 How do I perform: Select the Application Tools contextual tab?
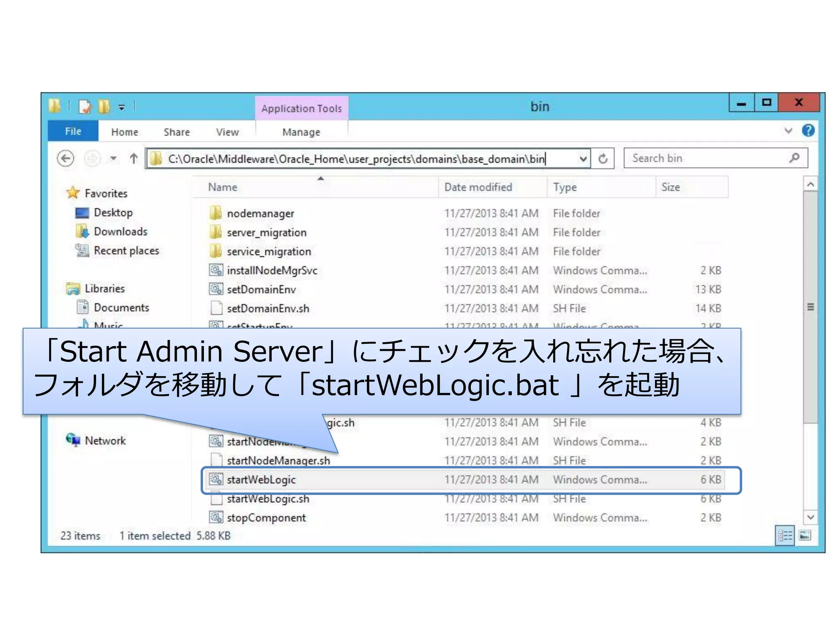pyautogui.click(x=301, y=108)
